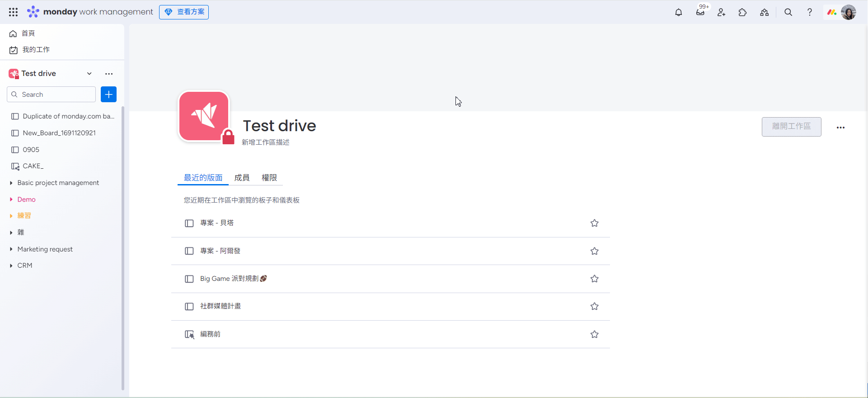The width and height of the screenshot is (868, 398).
Task: Open Big Game 派對規劃 board
Action: coord(233,279)
